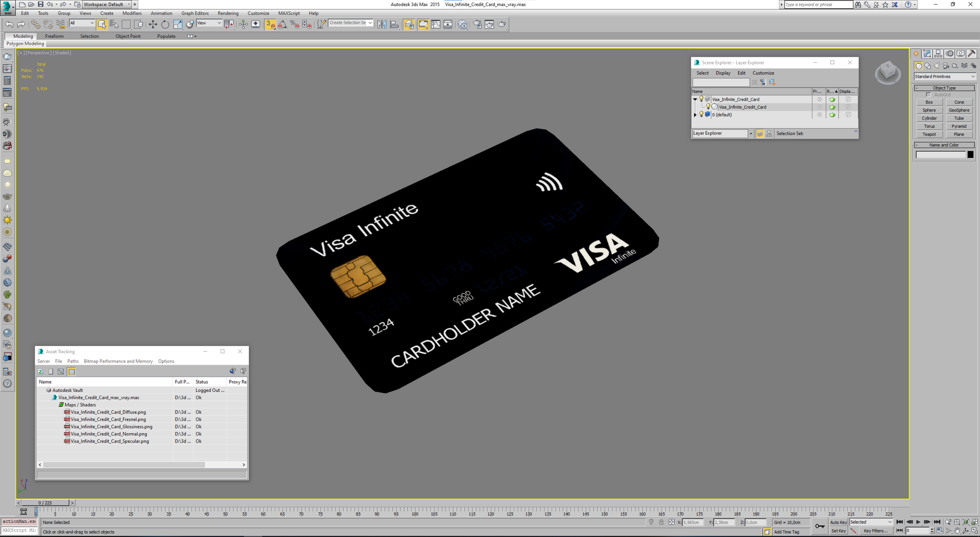The image size is (980, 537).
Task: Toggle visibility bulb of Visa_Infinite_Credit_Card layer
Action: coord(701,99)
